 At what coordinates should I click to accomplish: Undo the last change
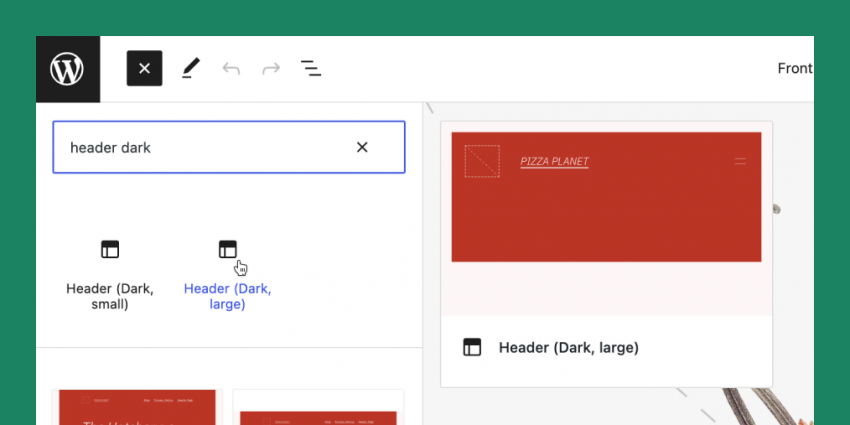(231, 68)
